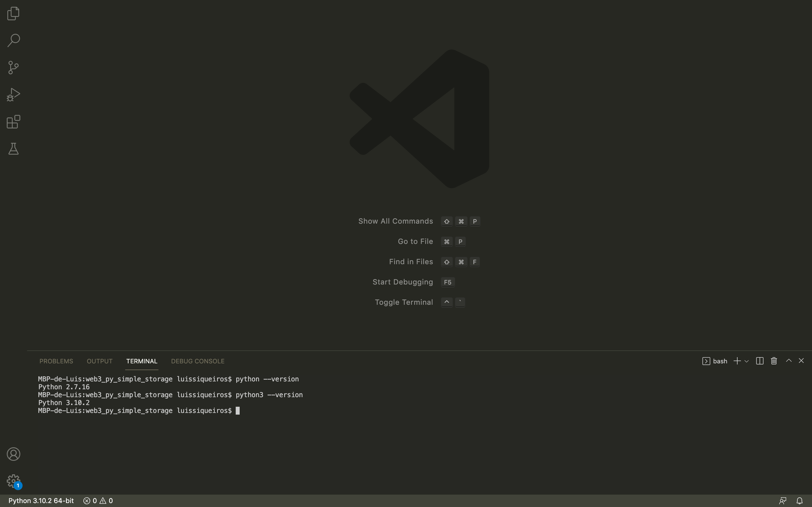Open the Testing flask icon

point(14,149)
